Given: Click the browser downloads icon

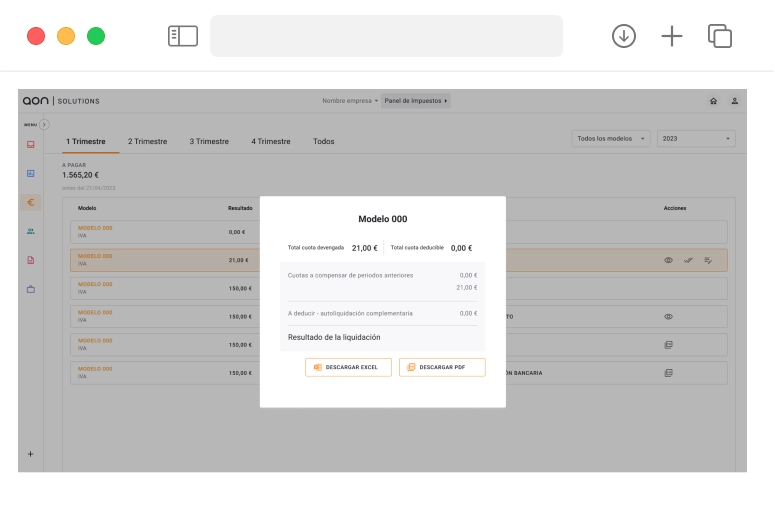Looking at the screenshot, I should point(624,36).
